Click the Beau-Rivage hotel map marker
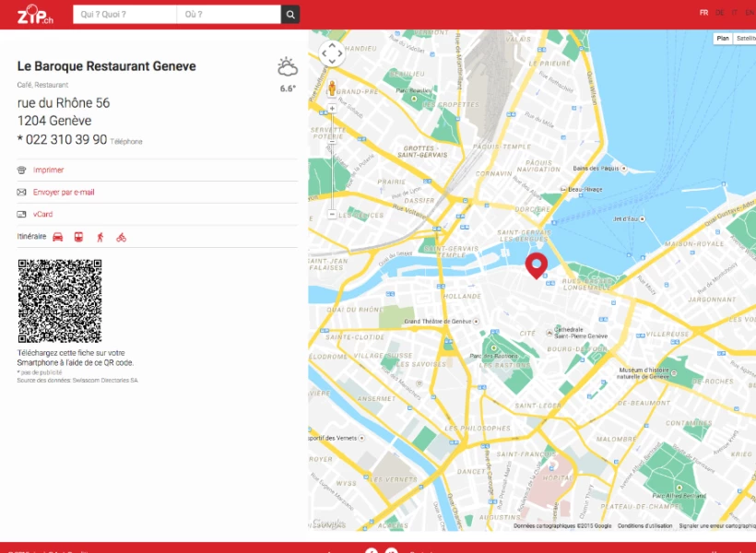 click(563, 190)
